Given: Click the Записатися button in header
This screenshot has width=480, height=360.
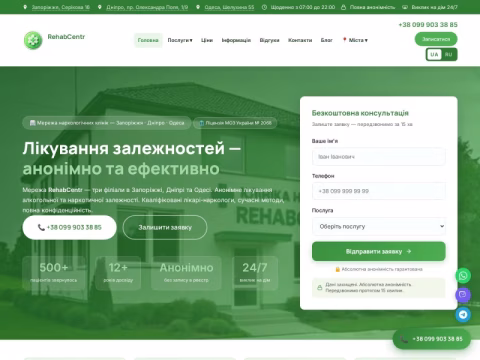Looking at the screenshot, I should coord(436,39).
